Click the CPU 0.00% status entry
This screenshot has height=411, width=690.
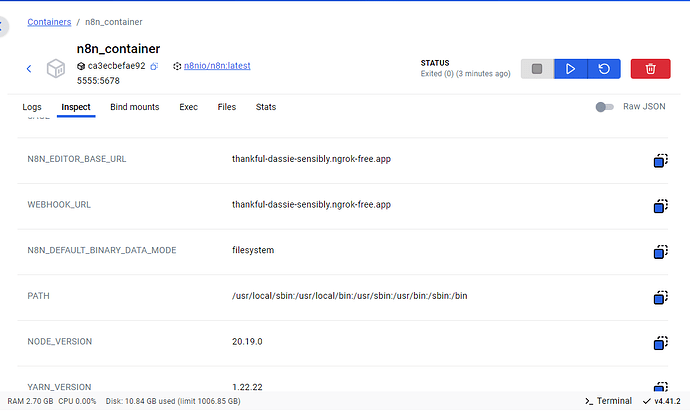pos(77,401)
